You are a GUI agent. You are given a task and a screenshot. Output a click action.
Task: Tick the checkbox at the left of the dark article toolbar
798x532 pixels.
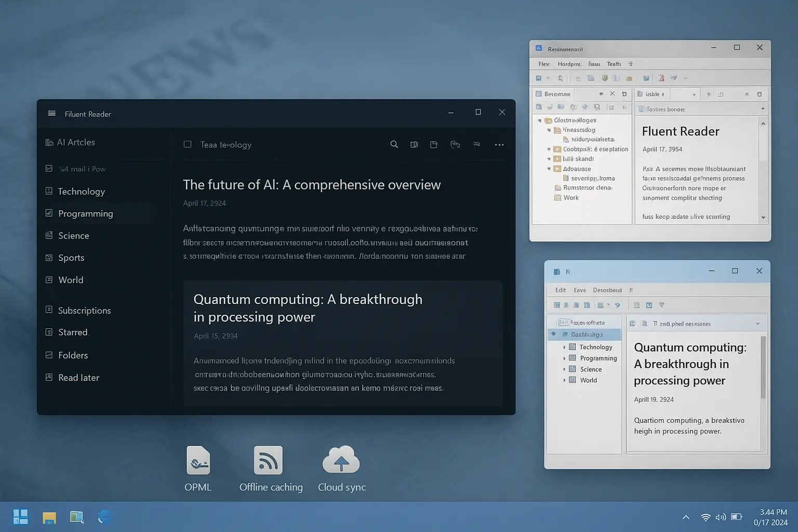(188, 144)
